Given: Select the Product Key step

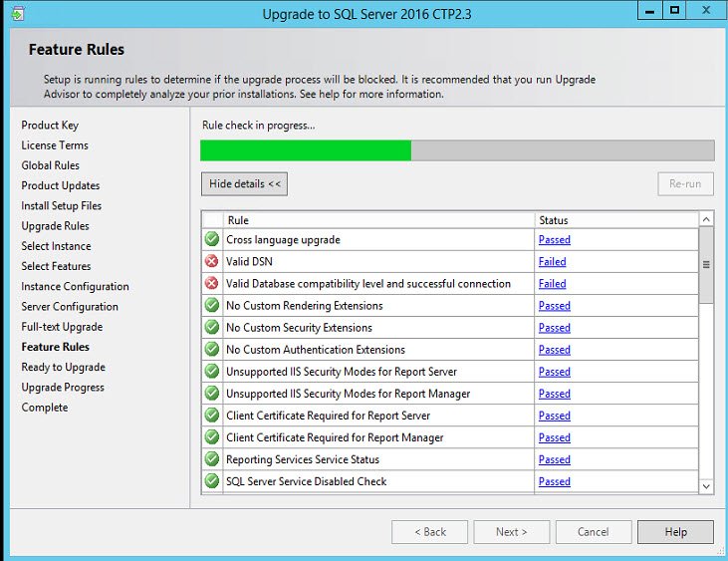Looking at the screenshot, I should (50, 126).
